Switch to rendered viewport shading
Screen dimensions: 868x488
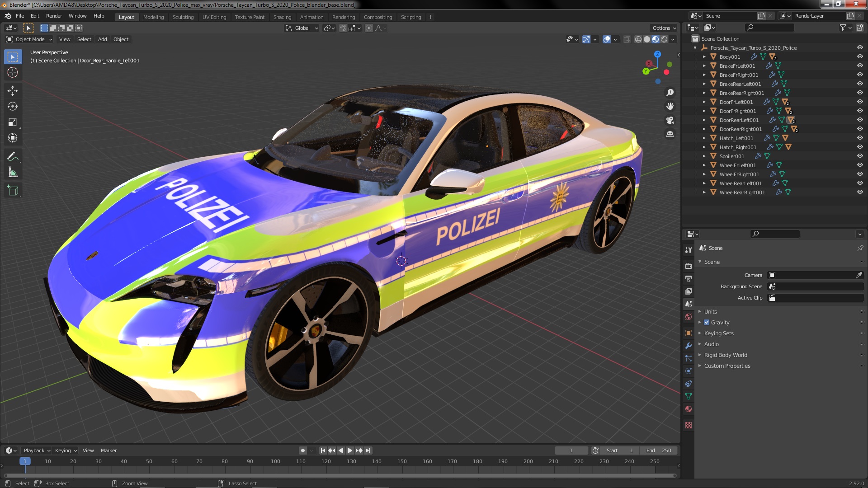pyautogui.click(x=664, y=39)
